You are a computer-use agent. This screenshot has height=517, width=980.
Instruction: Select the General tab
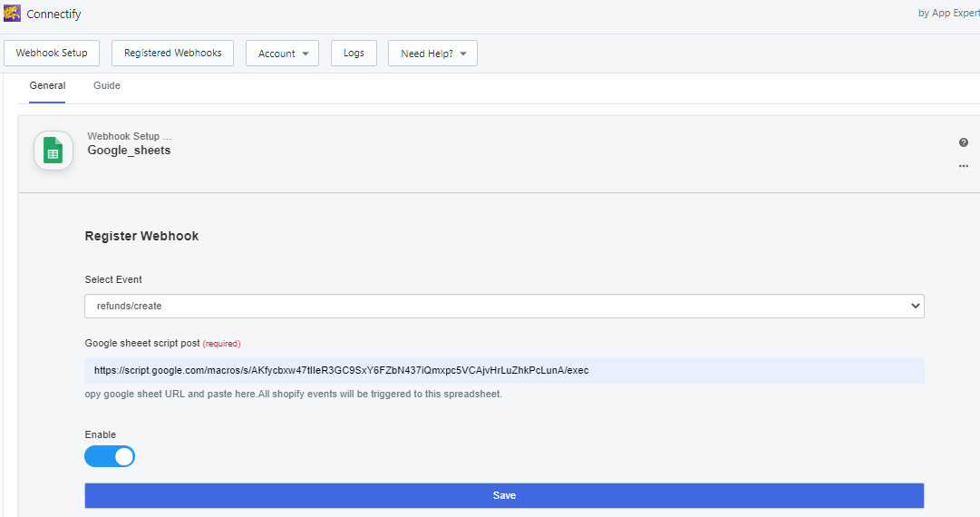(47, 85)
